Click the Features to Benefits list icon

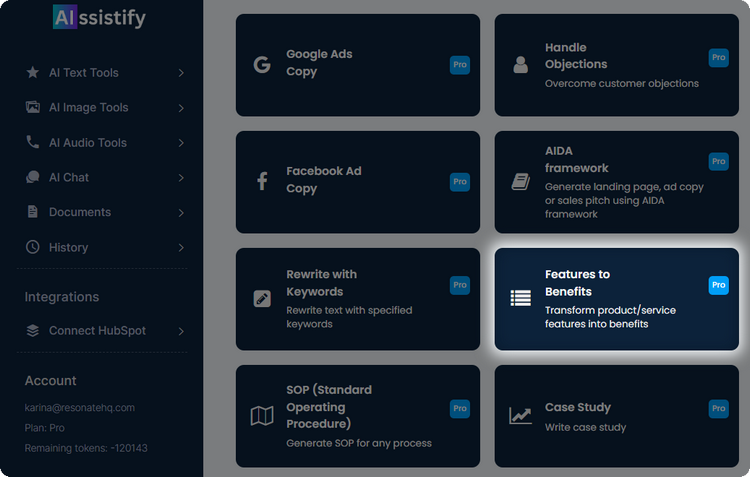pyautogui.click(x=520, y=298)
